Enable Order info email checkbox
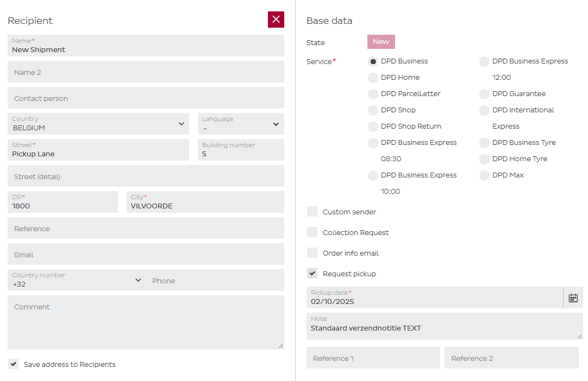 [x=312, y=253]
